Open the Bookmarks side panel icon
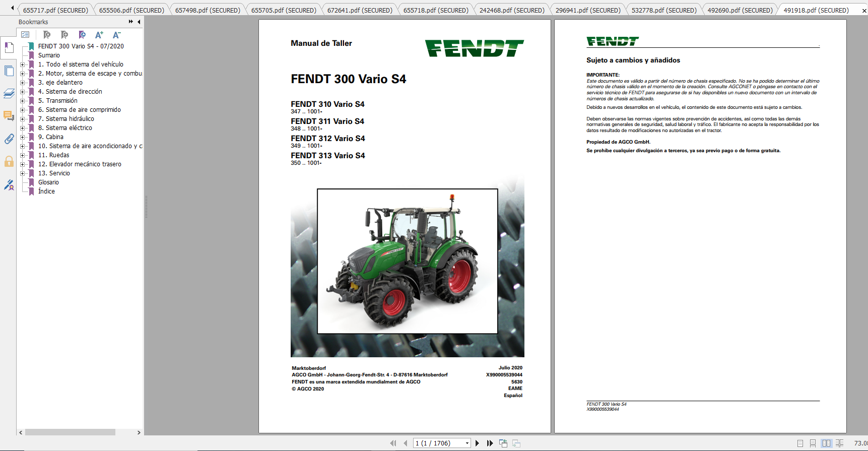This screenshot has height=451, width=868. [x=9, y=48]
